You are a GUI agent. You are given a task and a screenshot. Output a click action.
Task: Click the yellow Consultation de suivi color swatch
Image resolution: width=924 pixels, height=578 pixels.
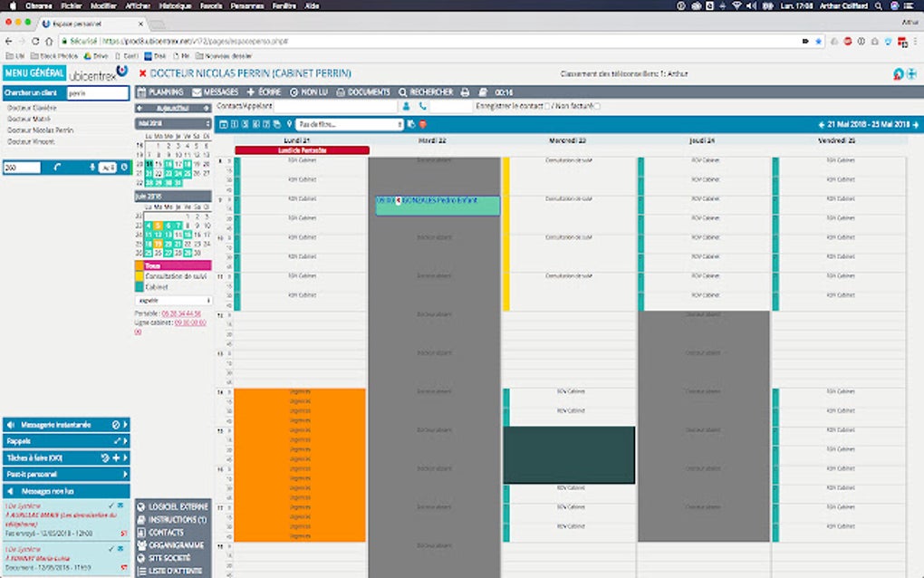(140, 276)
